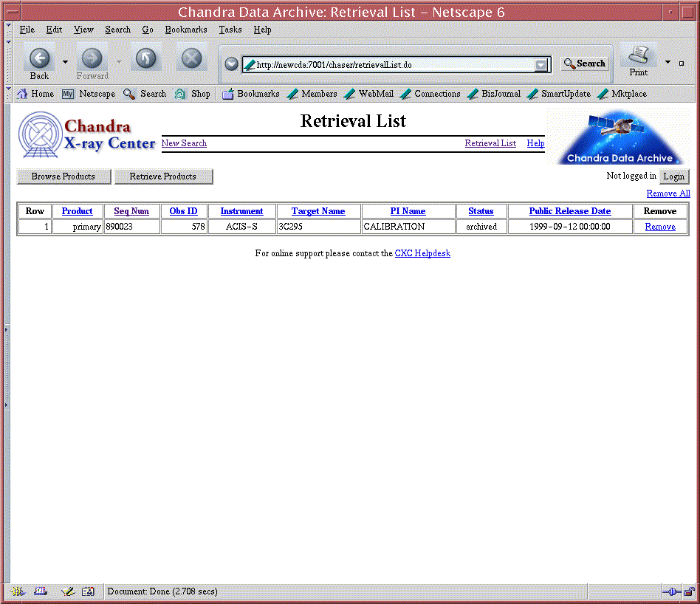The height and width of the screenshot is (604, 700).
Task: Open the File menu
Action: [27, 30]
